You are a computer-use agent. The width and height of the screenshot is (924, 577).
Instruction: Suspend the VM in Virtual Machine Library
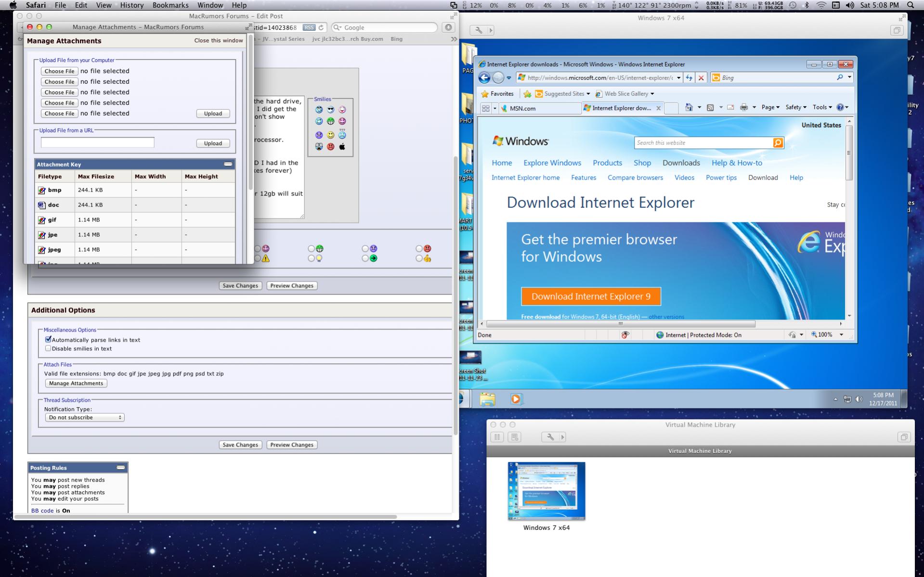point(497,437)
